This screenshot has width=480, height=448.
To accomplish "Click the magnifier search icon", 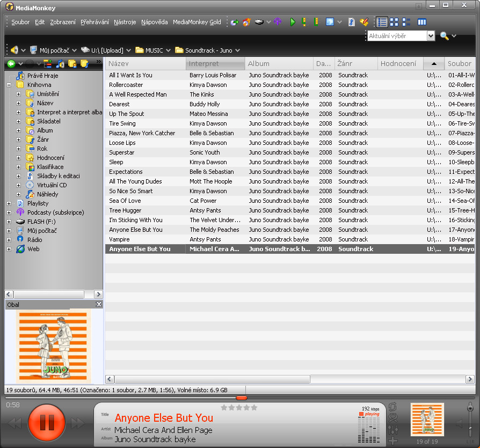I will click(444, 36).
